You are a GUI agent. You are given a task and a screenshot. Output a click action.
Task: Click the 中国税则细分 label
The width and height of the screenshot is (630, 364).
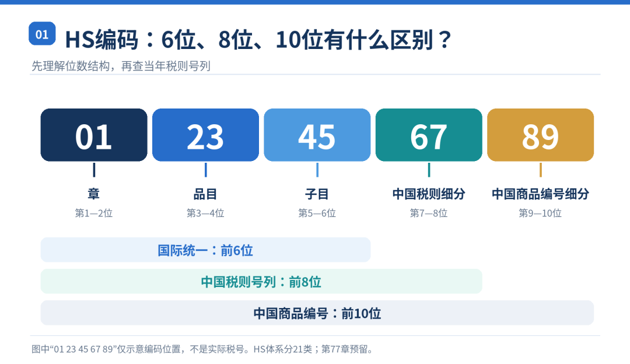429,194
